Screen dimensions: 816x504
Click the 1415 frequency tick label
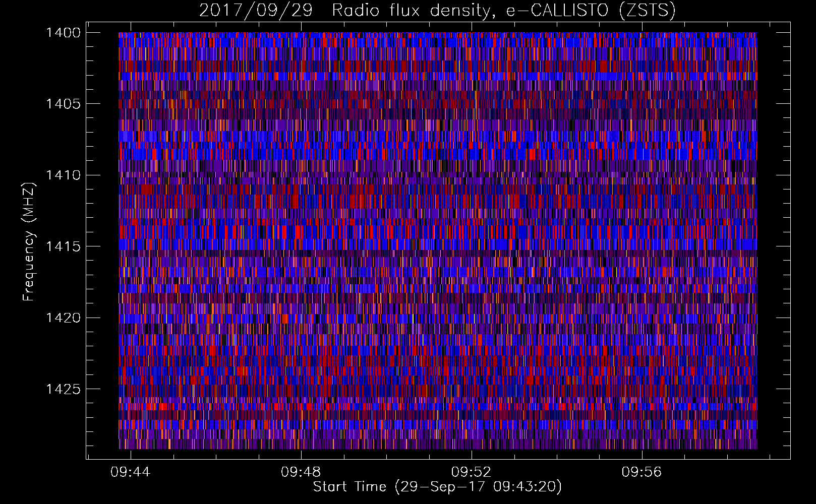tap(63, 246)
